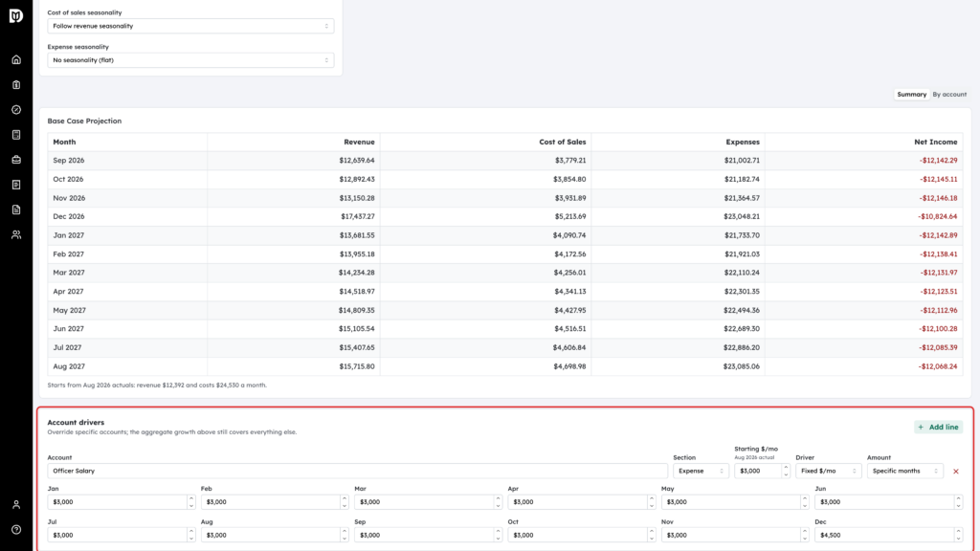Adjust the Jun amount stepper arrows

pyautogui.click(x=958, y=502)
